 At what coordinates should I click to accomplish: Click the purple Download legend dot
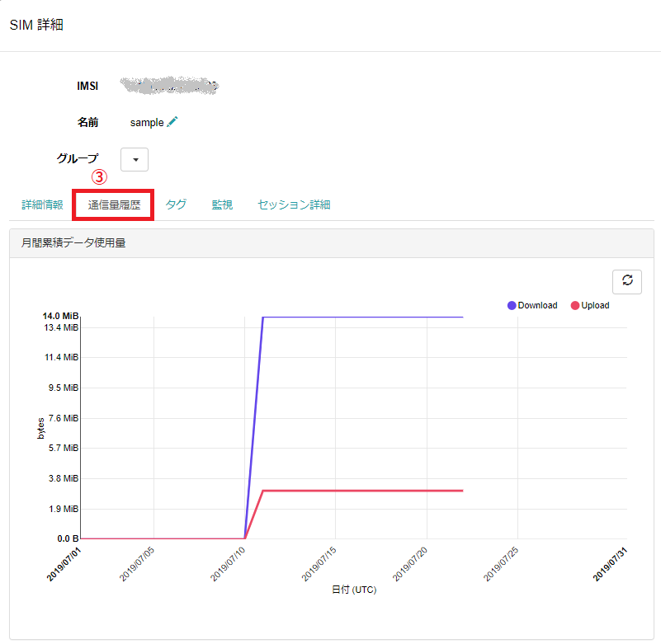click(512, 305)
